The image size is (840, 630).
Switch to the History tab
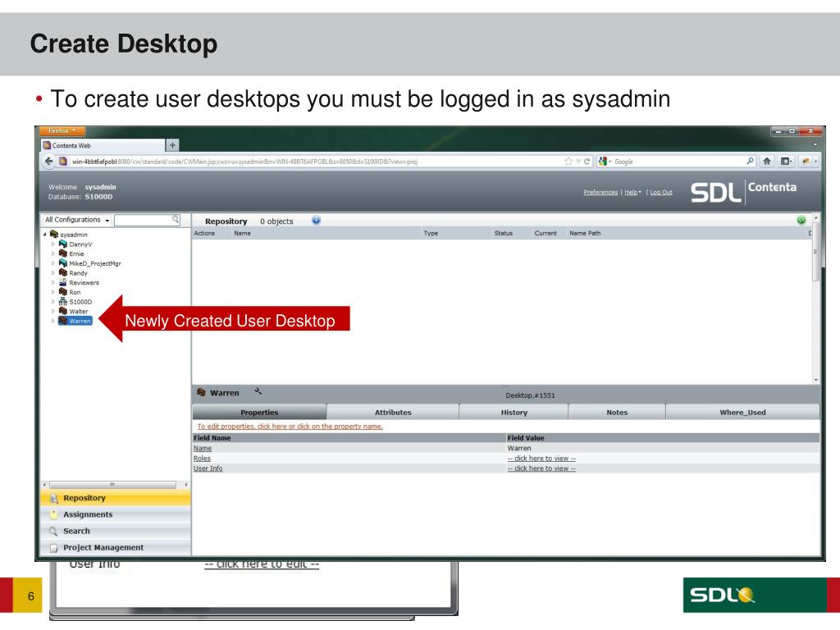point(514,413)
